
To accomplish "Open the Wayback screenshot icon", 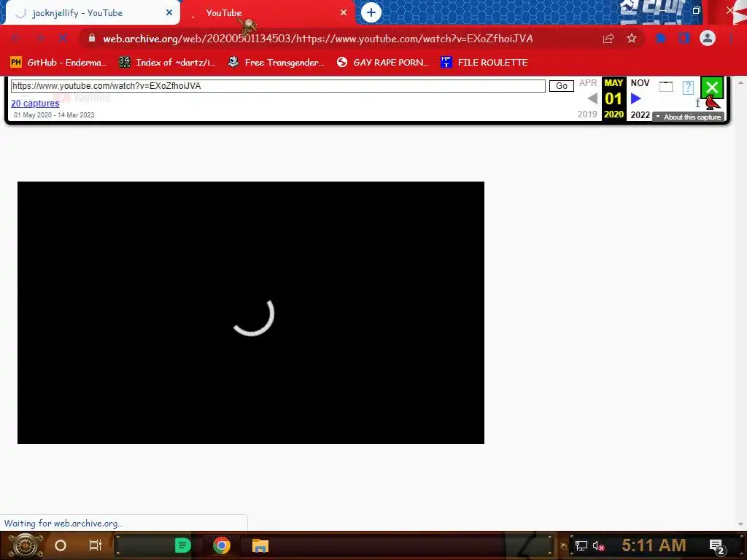I will [665, 86].
